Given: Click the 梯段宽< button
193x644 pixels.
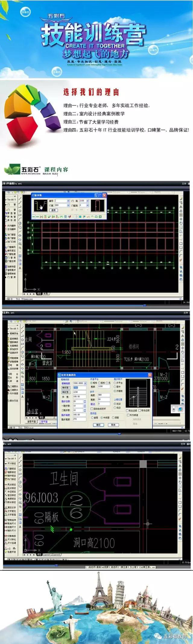Looking at the screenshot, I should (x=66, y=392).
